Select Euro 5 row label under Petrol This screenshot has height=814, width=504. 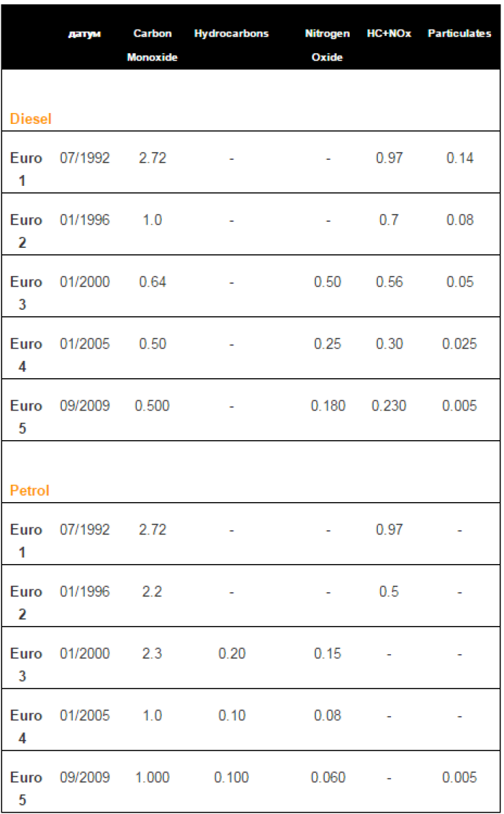[x=26, y=788]
